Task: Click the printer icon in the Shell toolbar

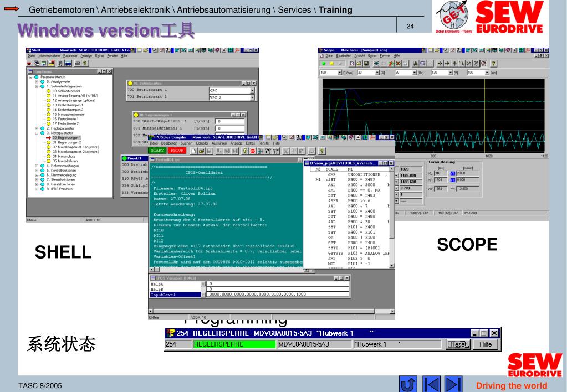Action: [x=78, y=63]
